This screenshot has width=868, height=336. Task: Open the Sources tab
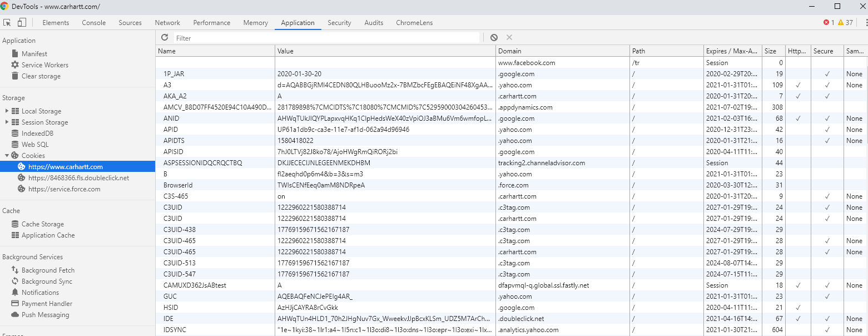130,23
